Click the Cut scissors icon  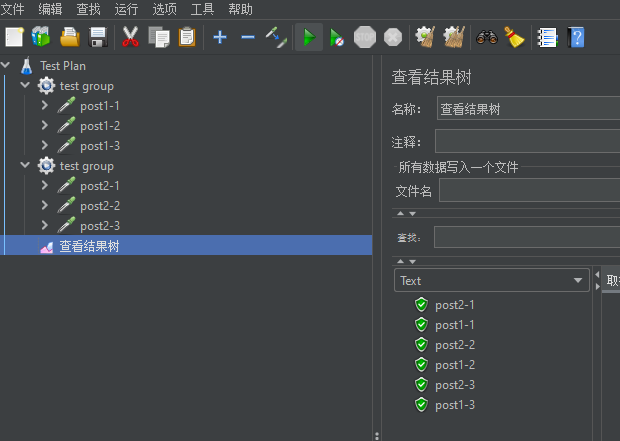click(130, 37)
